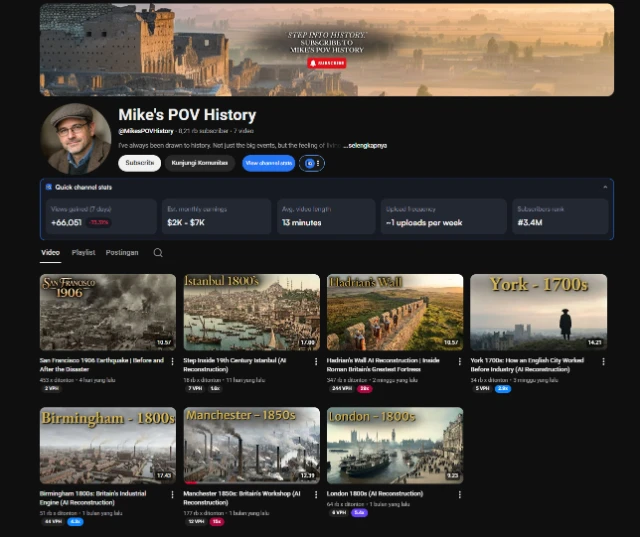
Task: Open three-dot menu for Birmingham 1800s video
Action: 172,494
